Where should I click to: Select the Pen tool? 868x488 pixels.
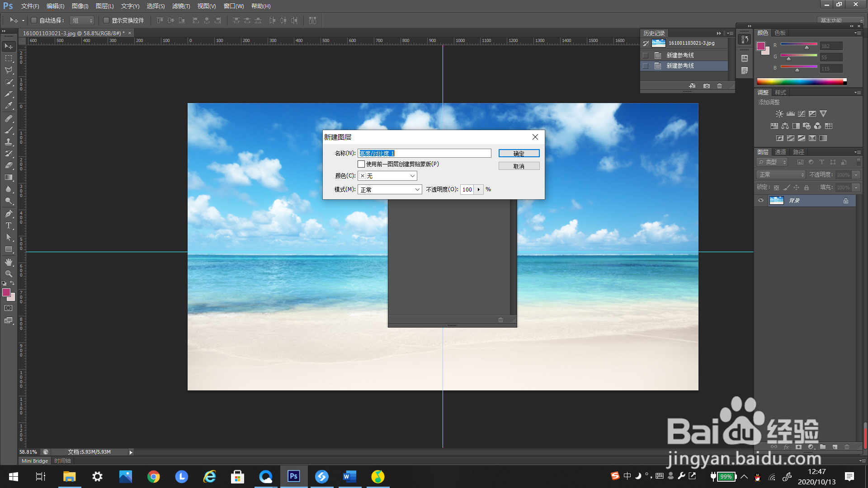[x=9, y=214]
